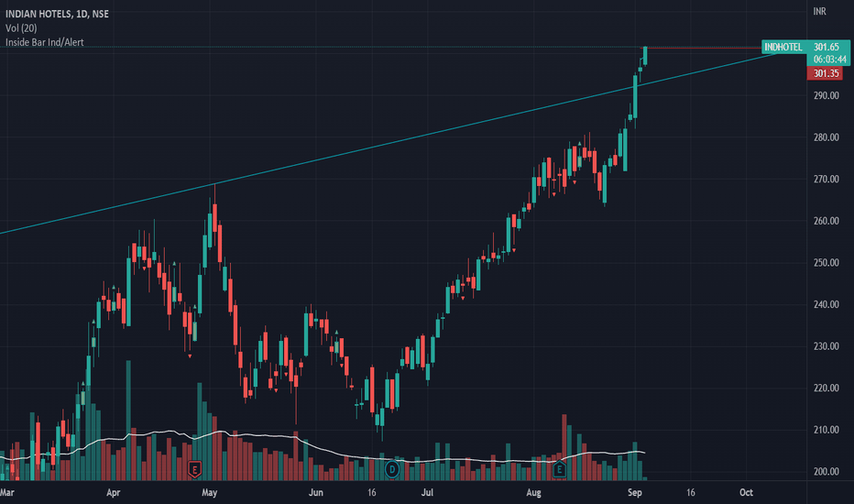Click the 210.00 price scale label
The width and height of the screenshot is (854, 504).
click(827, 430)
